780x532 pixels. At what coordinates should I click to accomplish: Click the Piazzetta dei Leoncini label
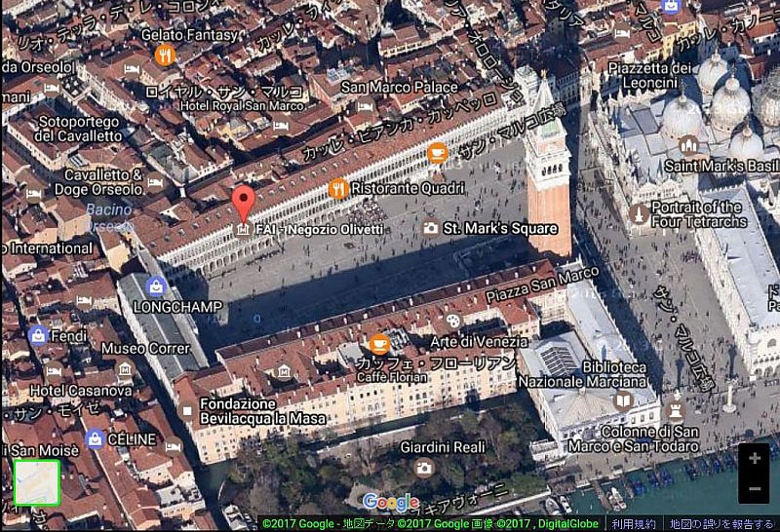(649, 75)
